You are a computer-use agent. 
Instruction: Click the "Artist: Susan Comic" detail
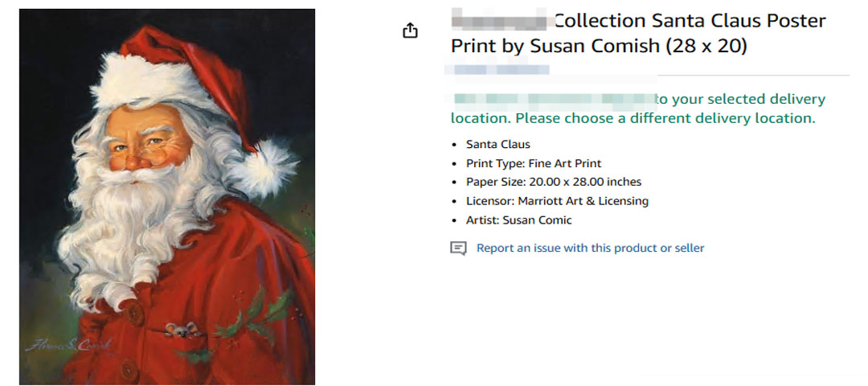click(x=518, y=220)
